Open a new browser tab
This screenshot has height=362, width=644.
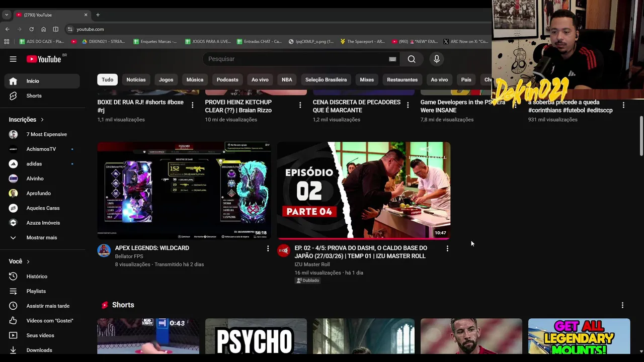click(98, 15)
